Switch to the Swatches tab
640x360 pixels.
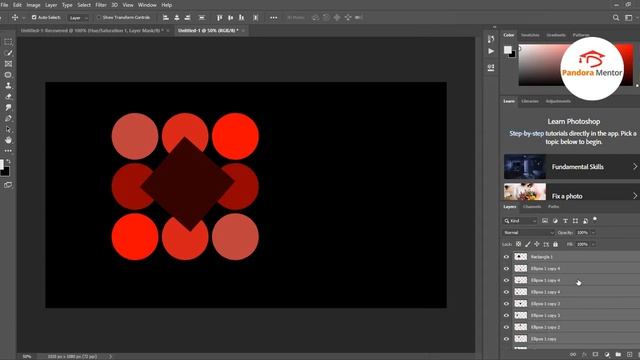[x=530, y=35]
